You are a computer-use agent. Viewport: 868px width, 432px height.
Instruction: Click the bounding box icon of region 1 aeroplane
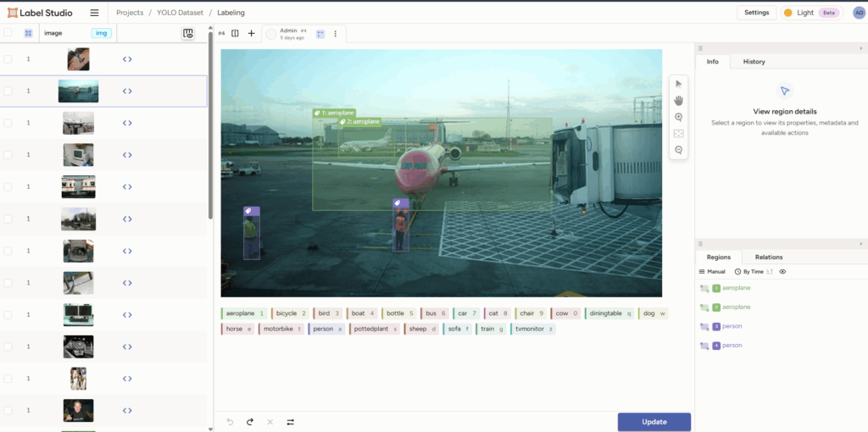704,288
